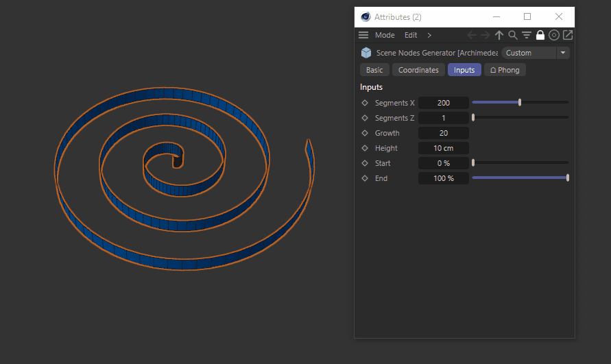611x364 pixels.
Task: Click the dropdown arrow beside Custom
Action: [563, 53]
